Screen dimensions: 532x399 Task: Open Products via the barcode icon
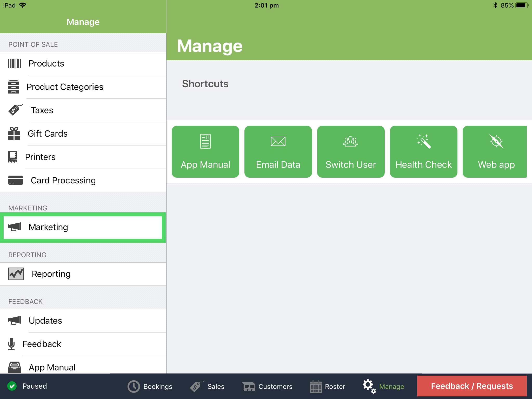pyautogui.click(x=15, y=63)
